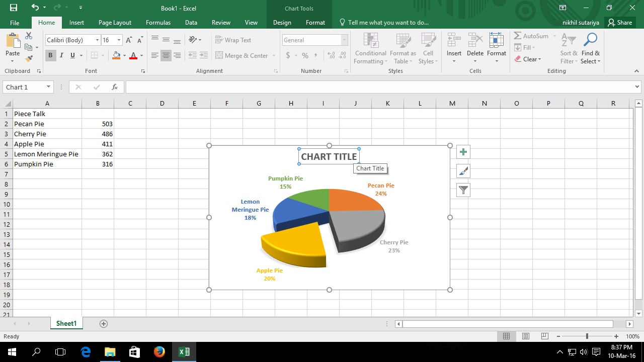Open Cell Styles dropdown
The width and height of the screenshot is (644, 362).
pos(428,49)
